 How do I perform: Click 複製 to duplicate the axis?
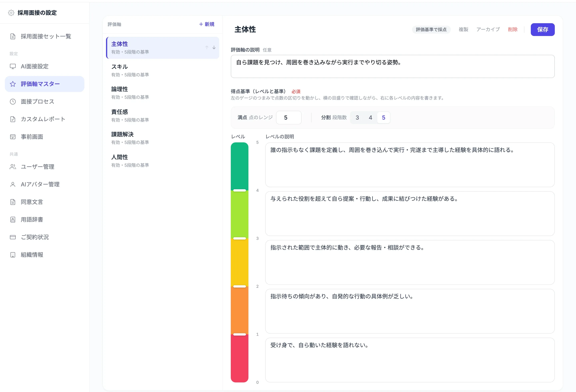pyautogui.click(x=463, y=29)
